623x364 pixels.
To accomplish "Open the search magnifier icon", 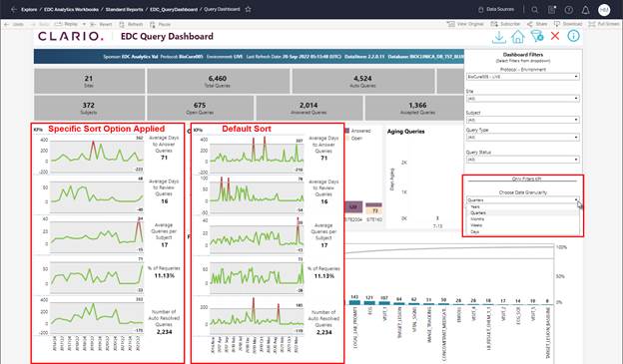I will [x=535, y=10].
